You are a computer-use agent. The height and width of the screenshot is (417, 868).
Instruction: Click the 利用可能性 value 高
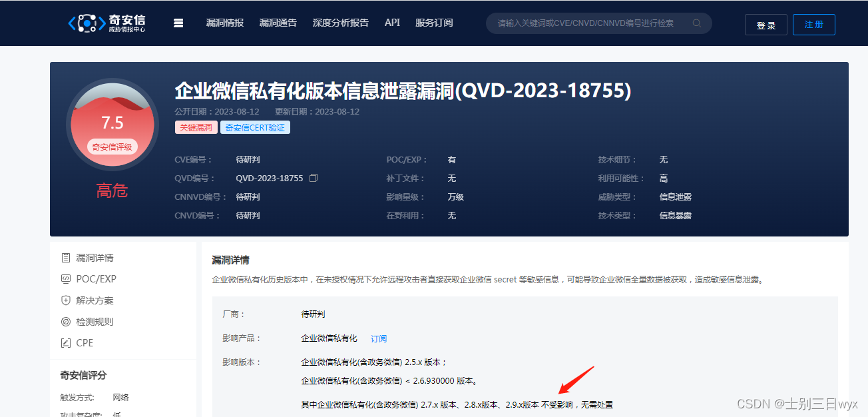click(664, 179)
